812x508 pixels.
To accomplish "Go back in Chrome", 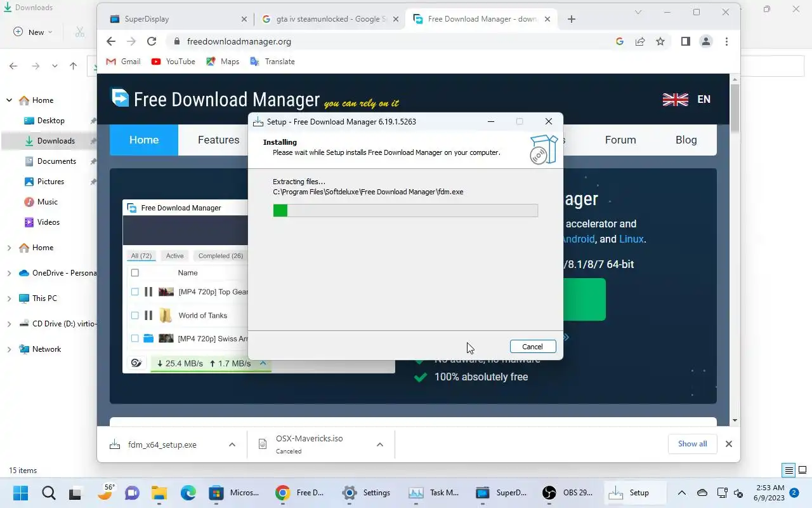I will (111, 41).
